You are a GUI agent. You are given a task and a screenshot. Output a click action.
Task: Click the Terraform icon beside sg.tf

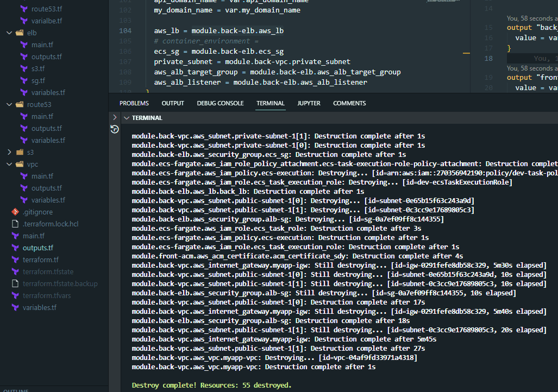pyautogui.click(x=24, y=80)
